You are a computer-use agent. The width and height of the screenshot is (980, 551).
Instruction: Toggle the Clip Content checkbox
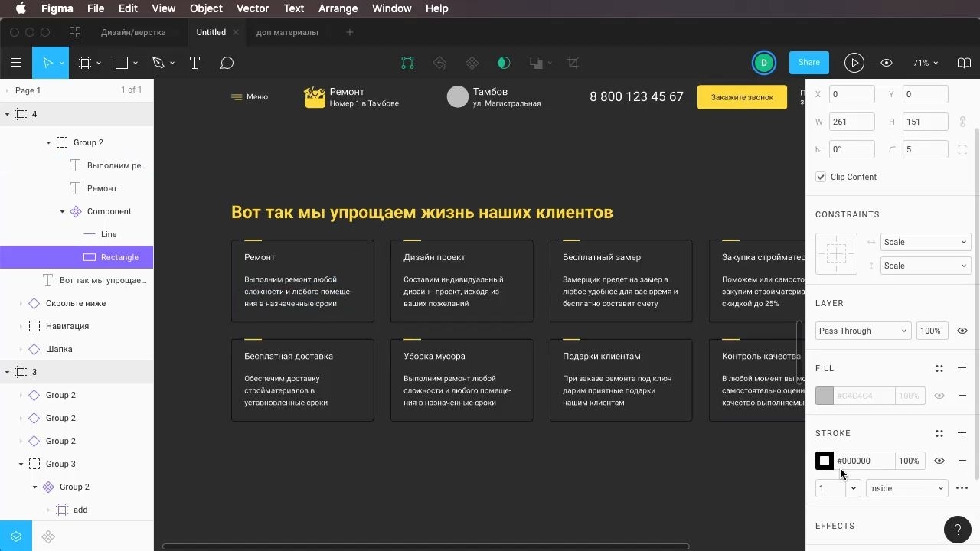coord(821,177)
